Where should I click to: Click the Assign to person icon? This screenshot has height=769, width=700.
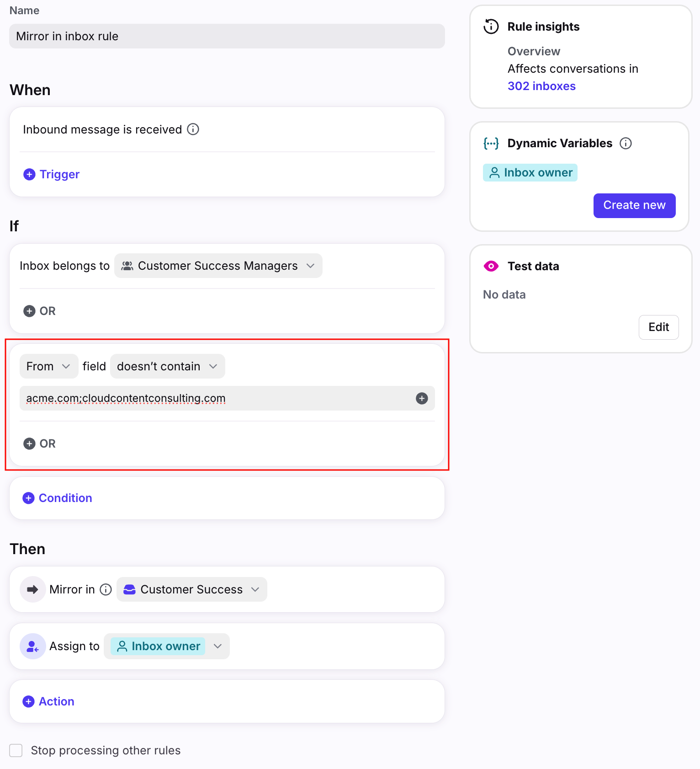[x=32, y=646]
